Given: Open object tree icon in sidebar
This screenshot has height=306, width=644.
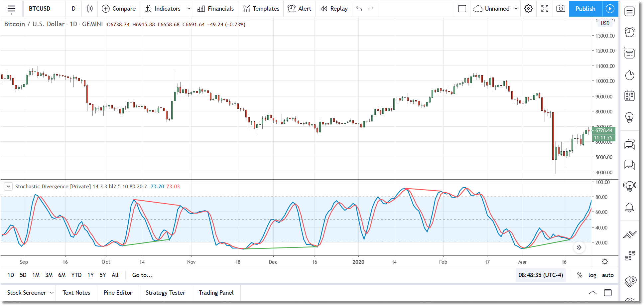Looking at the screenshot, I should 629,255.
